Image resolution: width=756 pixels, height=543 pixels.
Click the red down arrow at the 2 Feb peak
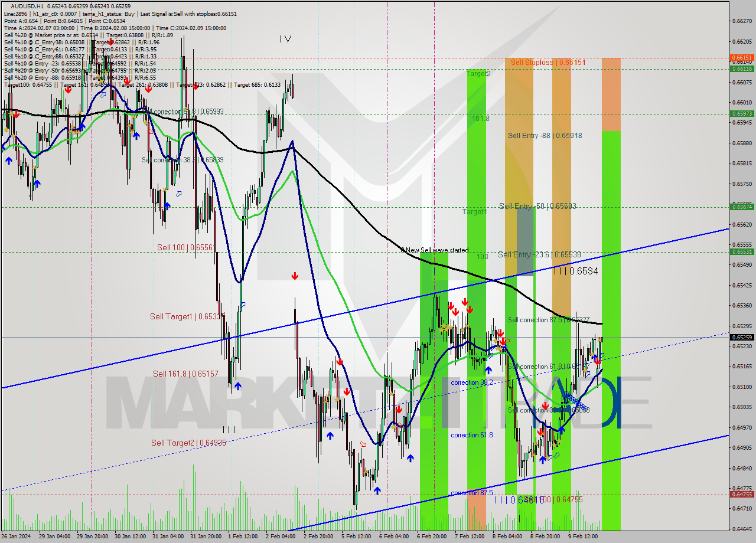point(295,276)
